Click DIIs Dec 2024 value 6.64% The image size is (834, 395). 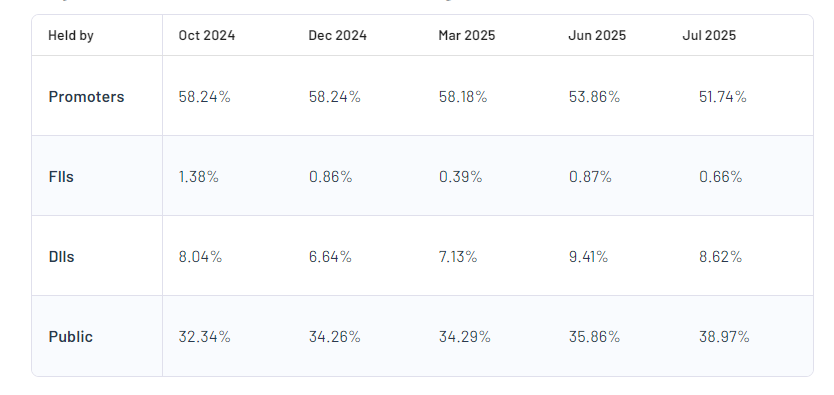pos(330,257)
